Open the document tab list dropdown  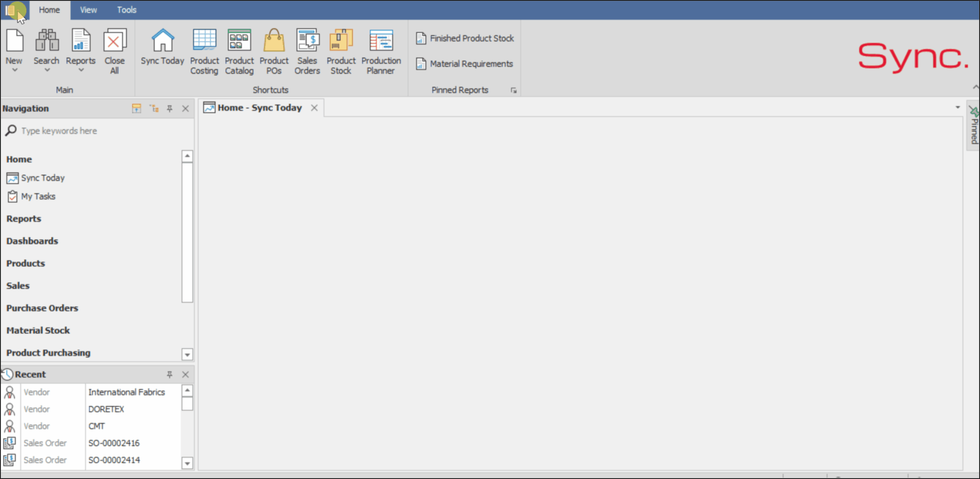click(957, 107)
